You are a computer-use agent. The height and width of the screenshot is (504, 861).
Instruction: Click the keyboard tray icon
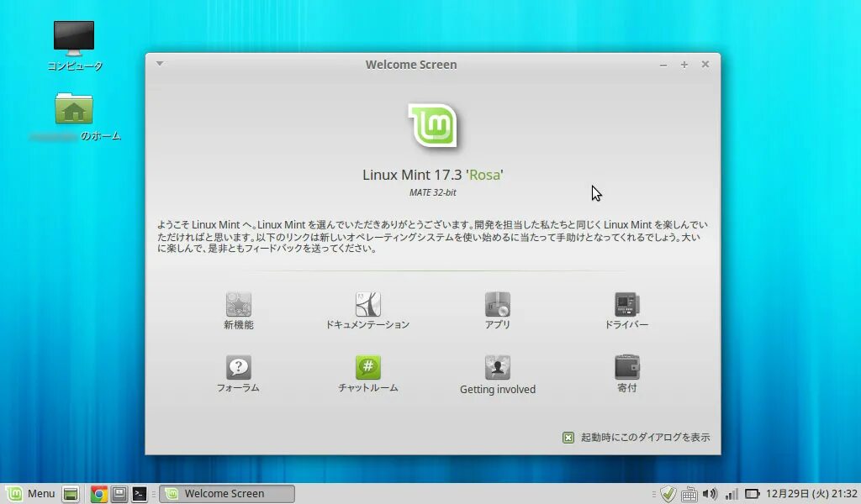[x=689, y=494]
